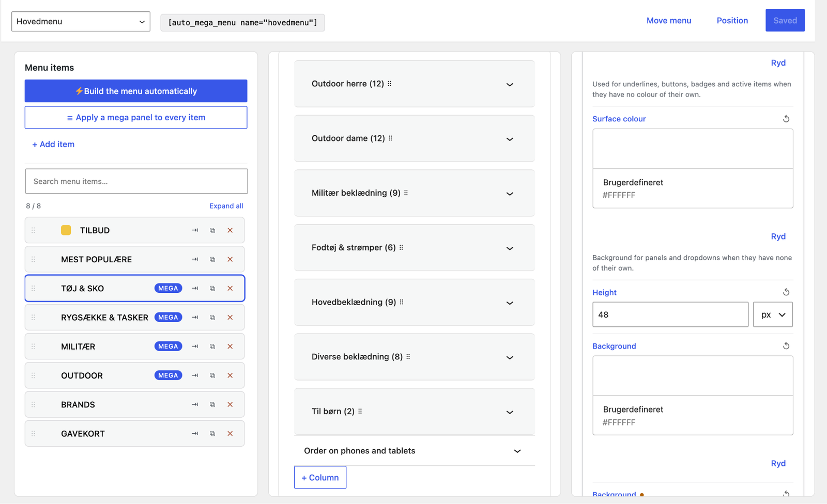Click the Move menu link
Image resolution: width=827 pixels, height=504 pixels.
tap(669, 21)
